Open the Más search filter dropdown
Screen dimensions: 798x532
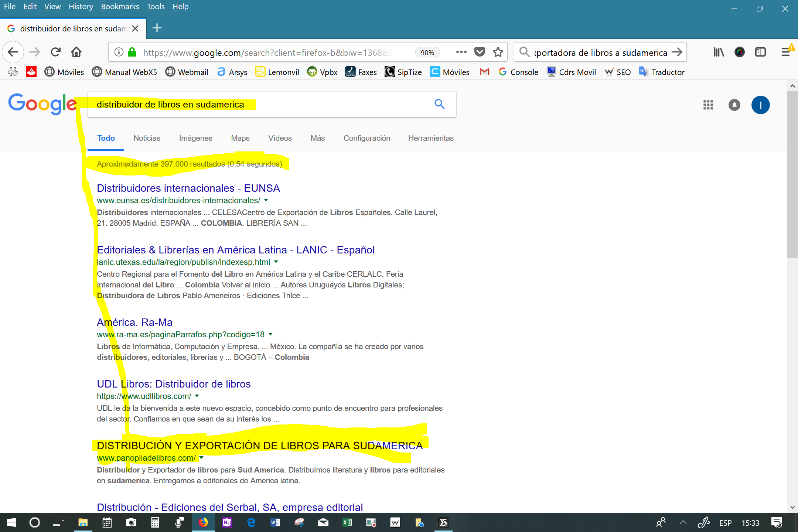(317, 138)
